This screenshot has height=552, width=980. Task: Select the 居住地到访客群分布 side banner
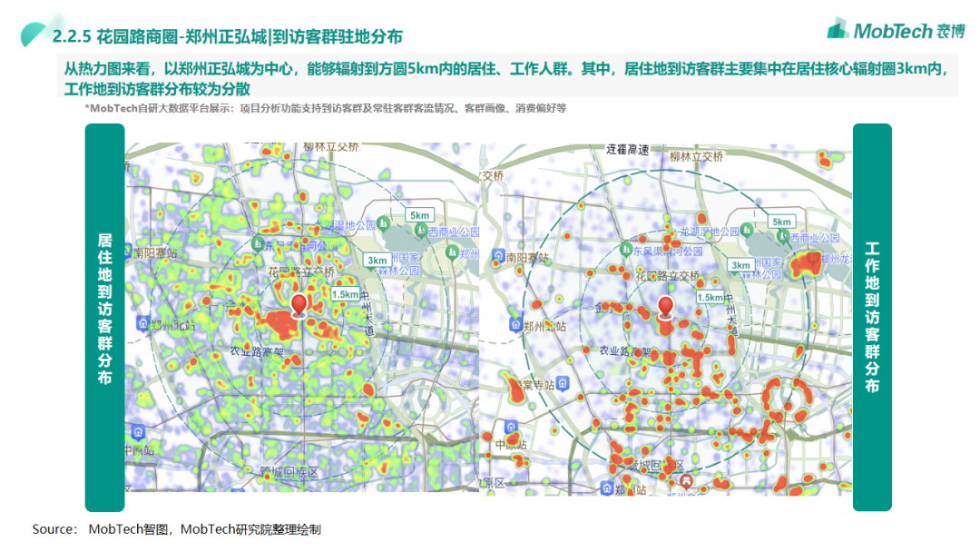(x=104, y=316)
